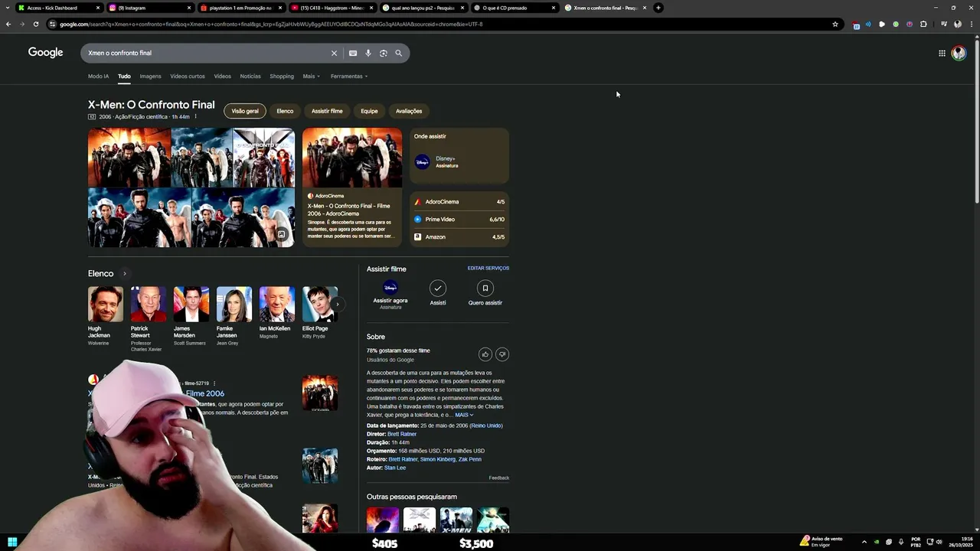Open Prime Video 6,6/10 rating row
Screen dimensions: 980x551
(459, 220)
